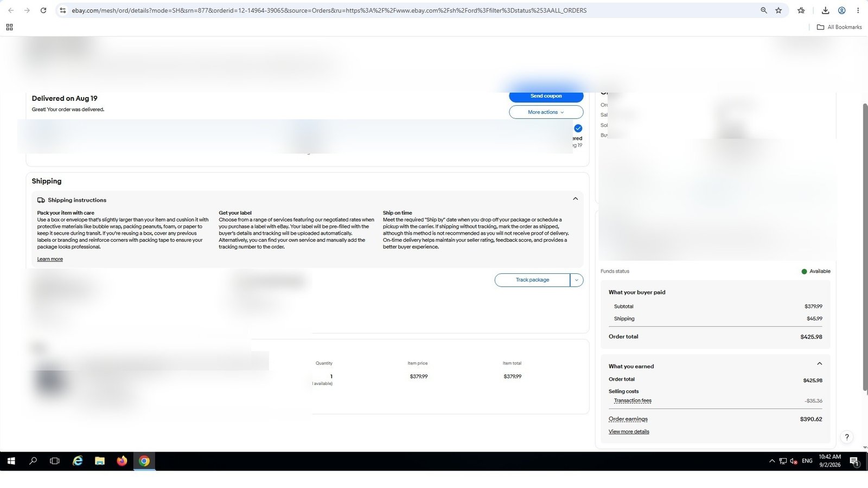Open the Chrome profile icon
This screenshot has width=868, height=488.
(842, 10)
